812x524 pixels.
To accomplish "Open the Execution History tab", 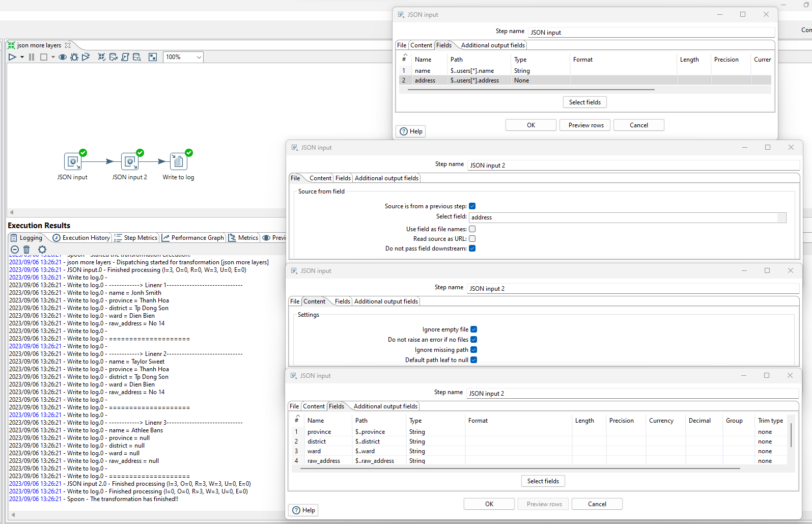I will click(81, 238).
